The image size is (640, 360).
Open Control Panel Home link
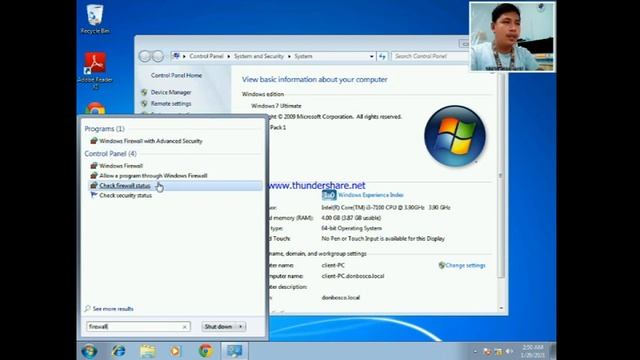point(176,76)
